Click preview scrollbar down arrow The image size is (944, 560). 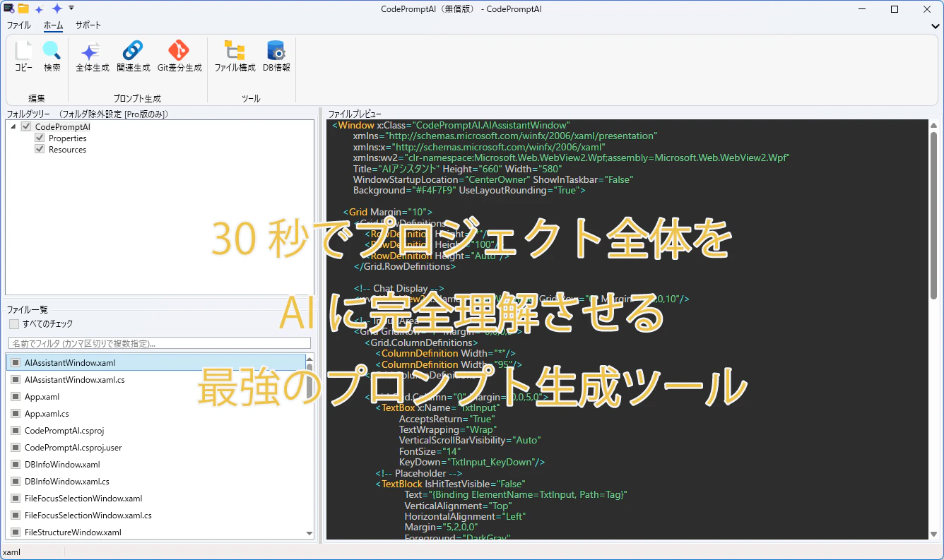pyautogui.click(x=934, y=535)
